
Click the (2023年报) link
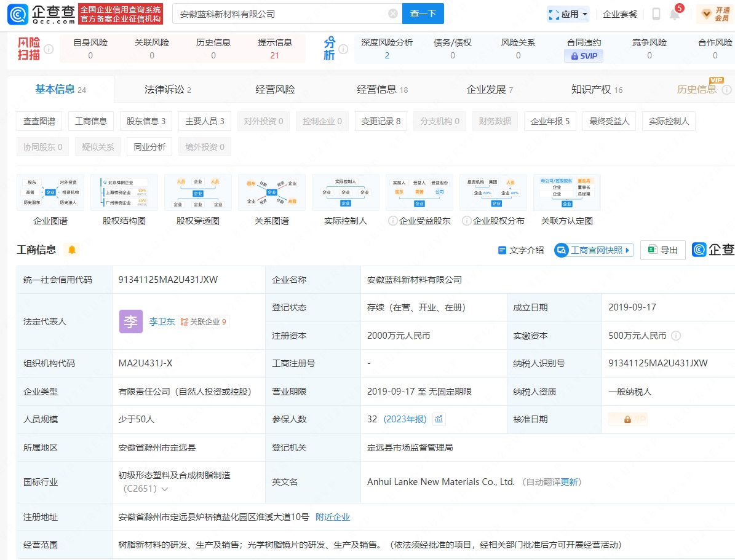pyautogui.click(x=405, y=419)
